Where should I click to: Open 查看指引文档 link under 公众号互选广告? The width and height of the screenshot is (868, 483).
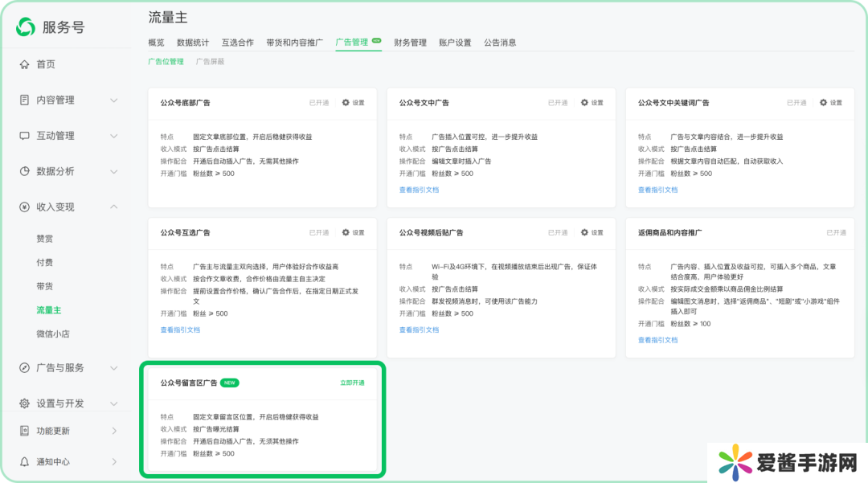(180, 330)
